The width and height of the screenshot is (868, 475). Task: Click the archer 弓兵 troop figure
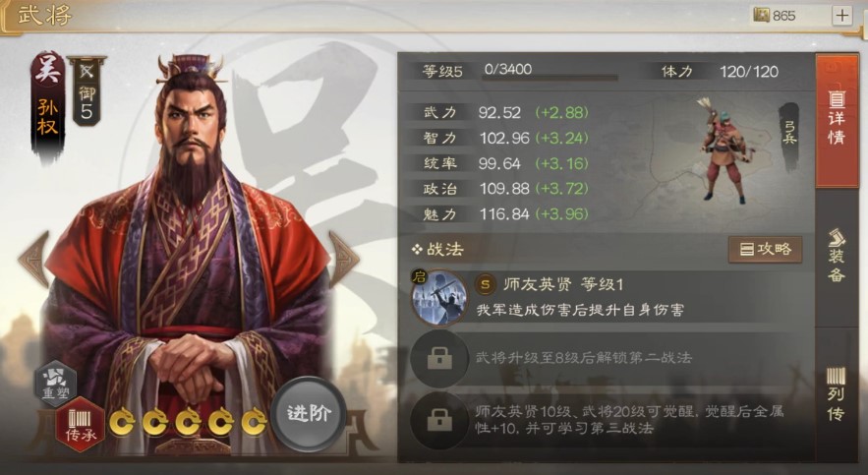tap(723, 150)
